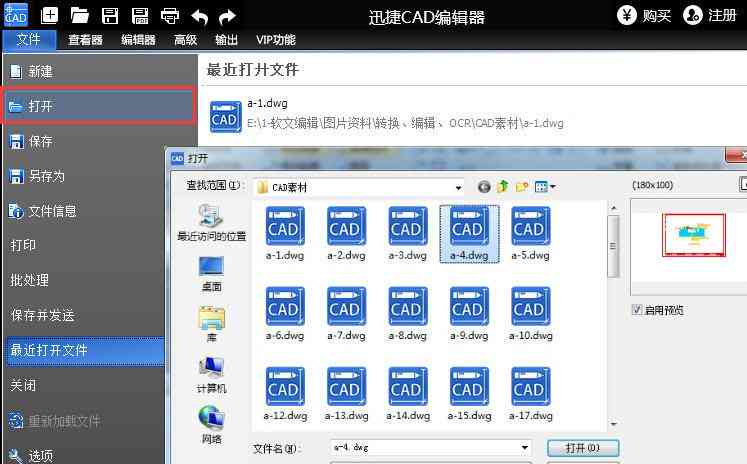This screenshot has height=464, width=747.
Task: Select file a-13.dwg
Action: [346, 394]
